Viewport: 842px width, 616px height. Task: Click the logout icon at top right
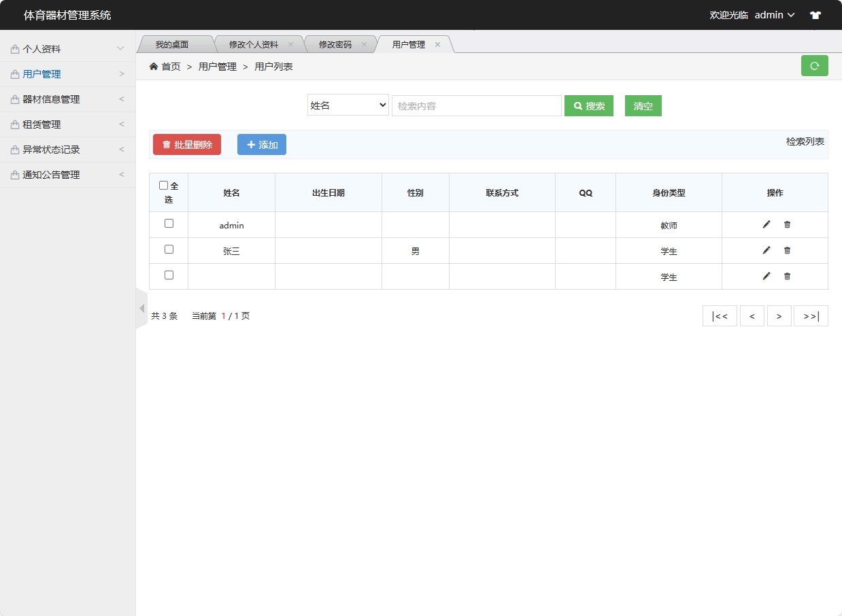(x=815, y=14)
